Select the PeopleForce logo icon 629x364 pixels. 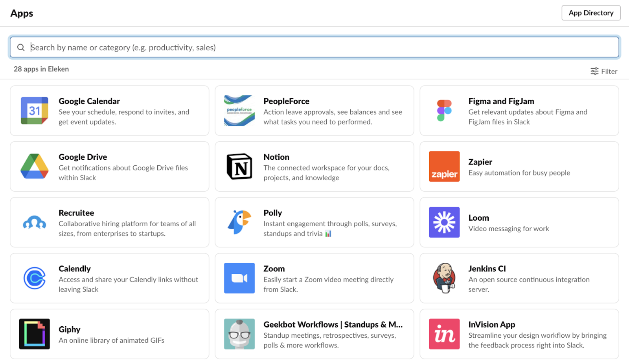[239, 111]
